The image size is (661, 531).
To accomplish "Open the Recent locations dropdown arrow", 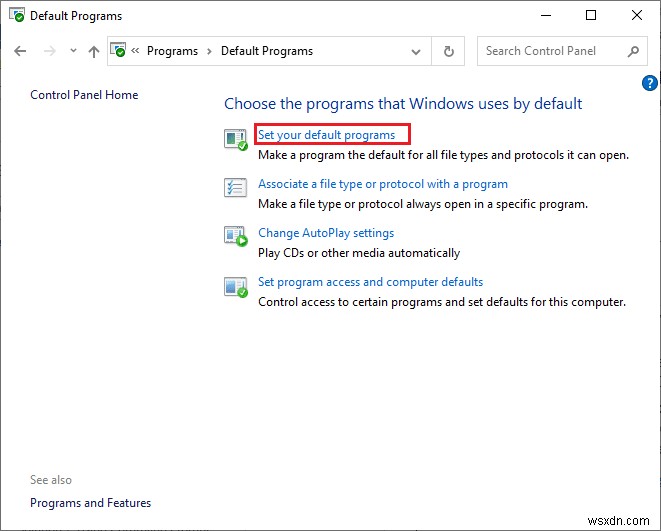I will point(73,51).
